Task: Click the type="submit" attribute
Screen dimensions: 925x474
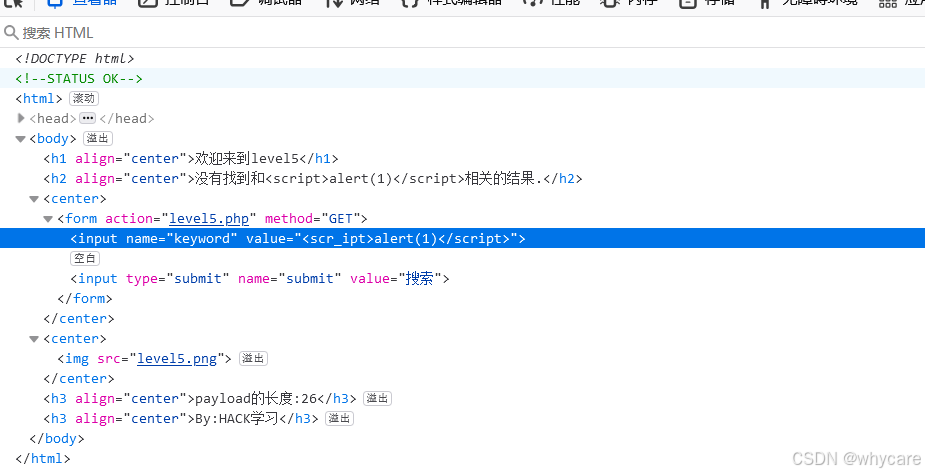Action: [x=178, y=279]
